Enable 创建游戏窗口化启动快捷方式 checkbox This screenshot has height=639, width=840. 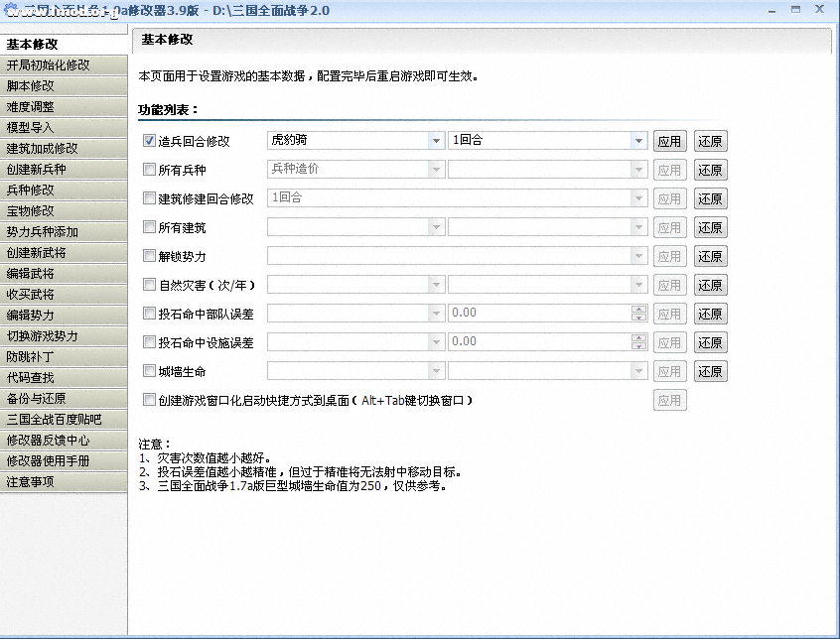click(150, 400)
